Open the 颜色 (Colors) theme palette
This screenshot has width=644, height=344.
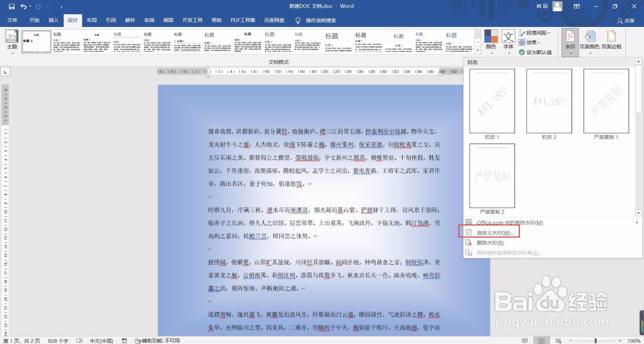coord(491,42)
